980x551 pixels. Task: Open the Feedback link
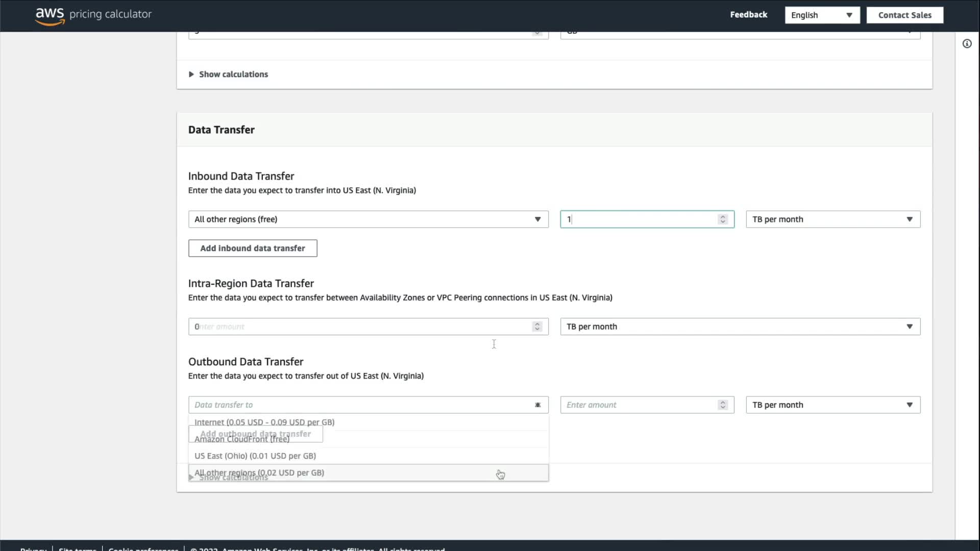click(x=748, y=15)
